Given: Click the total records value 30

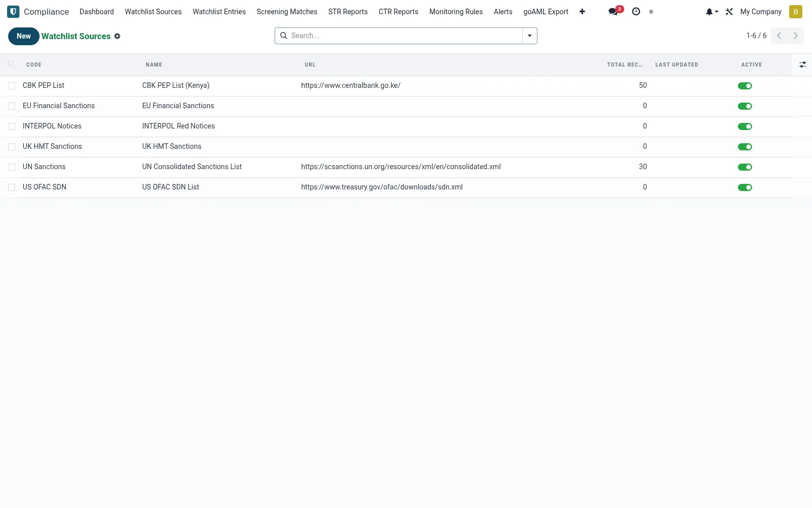Looking at the screenshot, I should (x=642, y=167).
